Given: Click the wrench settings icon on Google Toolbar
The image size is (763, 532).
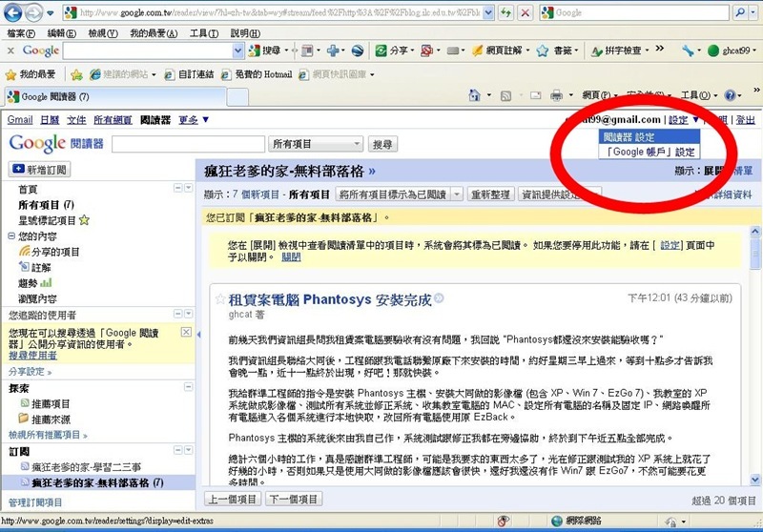Looking at the screenshot, I should tap(688, 51).
